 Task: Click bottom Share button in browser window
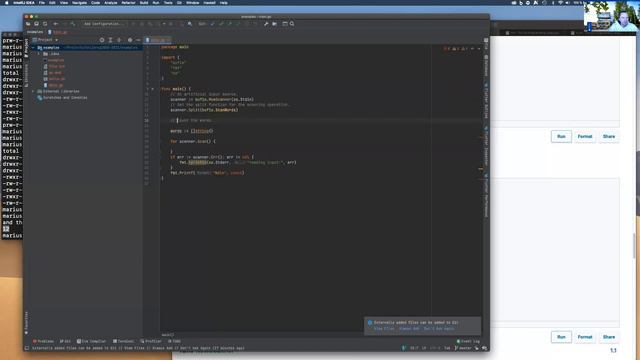(609, 337)
